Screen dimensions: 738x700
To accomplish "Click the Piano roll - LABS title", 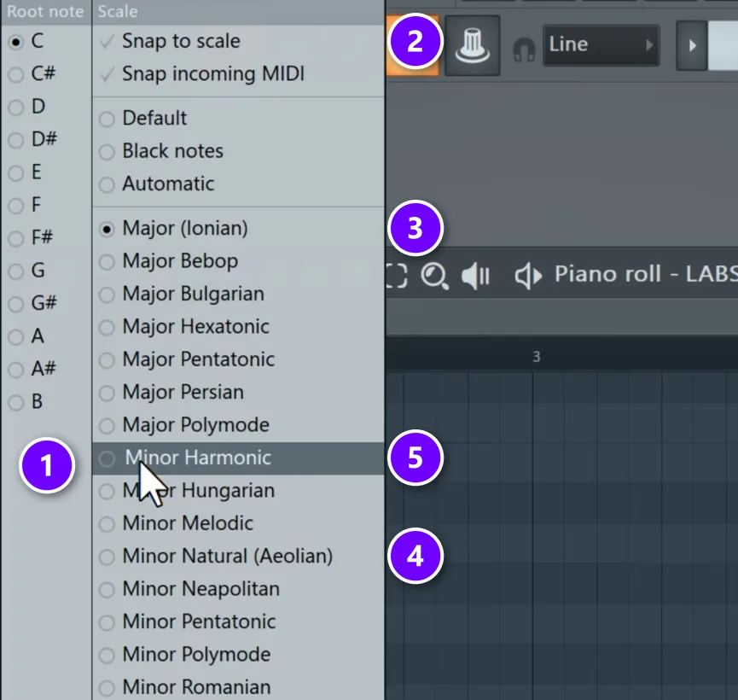I will [646, 274].
